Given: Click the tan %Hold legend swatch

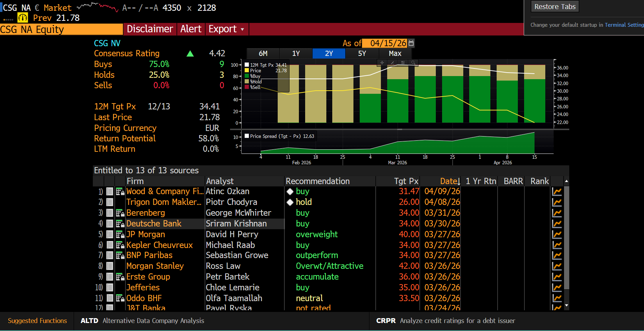Looking at the screenshot, I should coord(247,82).
